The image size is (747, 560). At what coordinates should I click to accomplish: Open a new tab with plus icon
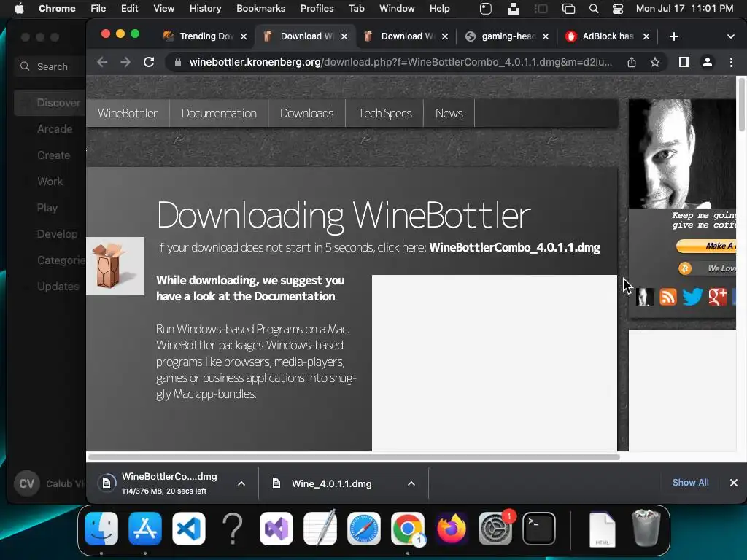pos(673,36)
